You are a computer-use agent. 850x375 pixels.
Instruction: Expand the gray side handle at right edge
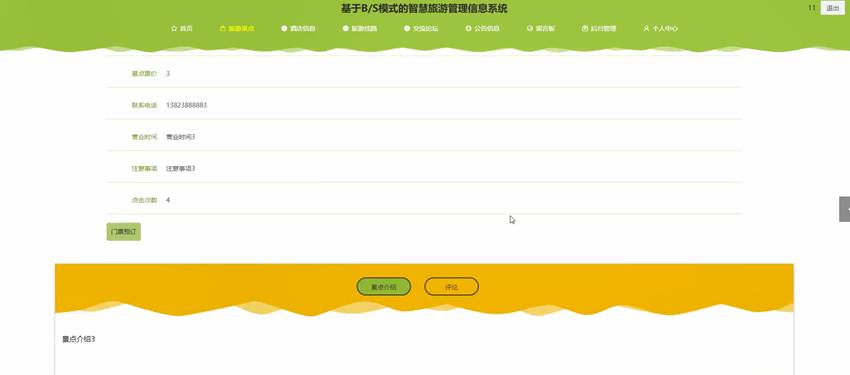(845, 209)
